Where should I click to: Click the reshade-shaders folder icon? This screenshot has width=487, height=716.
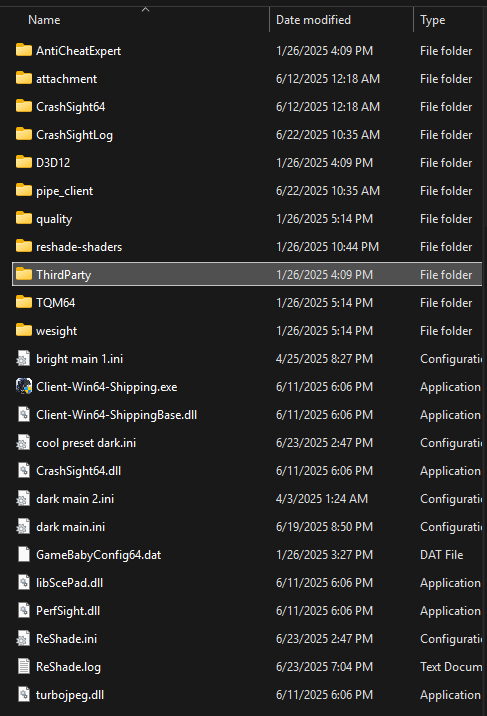point(24,246)
